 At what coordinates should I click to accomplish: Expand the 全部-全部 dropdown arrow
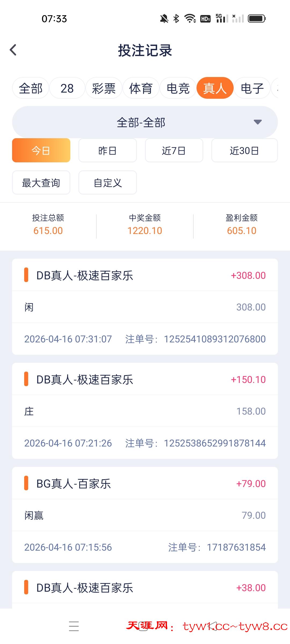pyautogui.click(x=258, y=122)
